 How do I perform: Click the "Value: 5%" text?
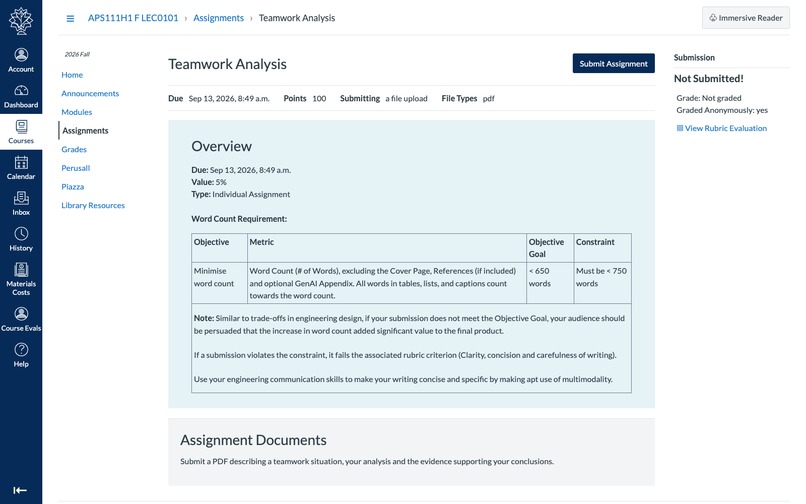(x=209, y=182)
